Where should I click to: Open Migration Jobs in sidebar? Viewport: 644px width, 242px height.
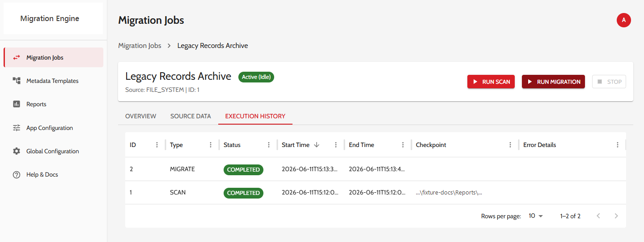click(x=54, y=57)
